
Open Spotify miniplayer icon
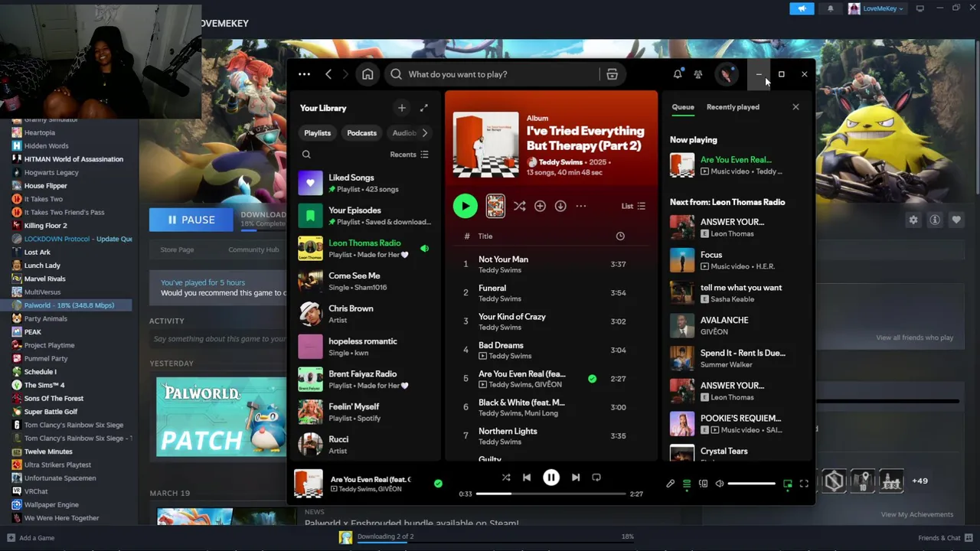pos(787,484)
